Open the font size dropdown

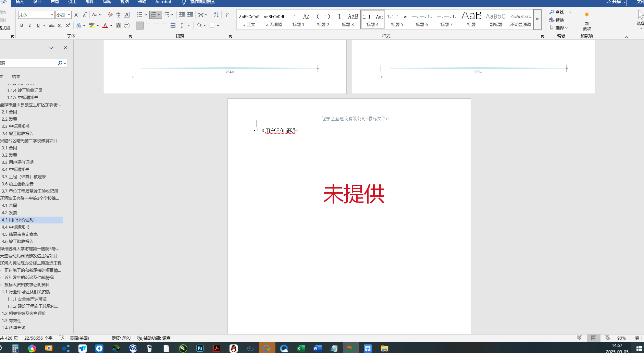69,15
